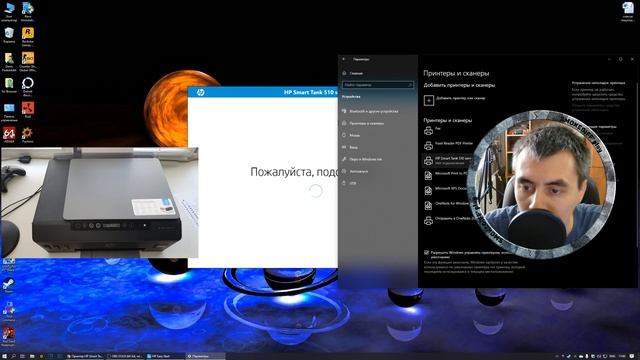Viewport: 640px width, 360px height.
Task: Open the Tor Browser desktop icon
Action: click(x=9, y=85)
